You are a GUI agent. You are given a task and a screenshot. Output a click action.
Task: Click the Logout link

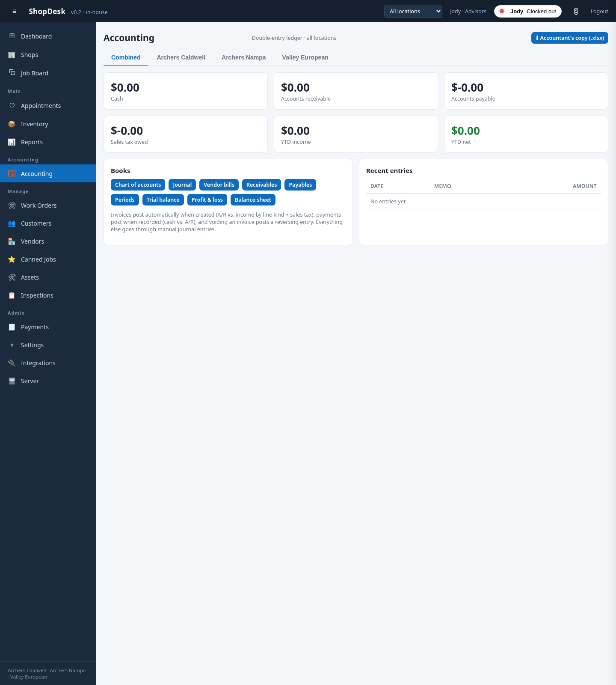coord(599,12)
